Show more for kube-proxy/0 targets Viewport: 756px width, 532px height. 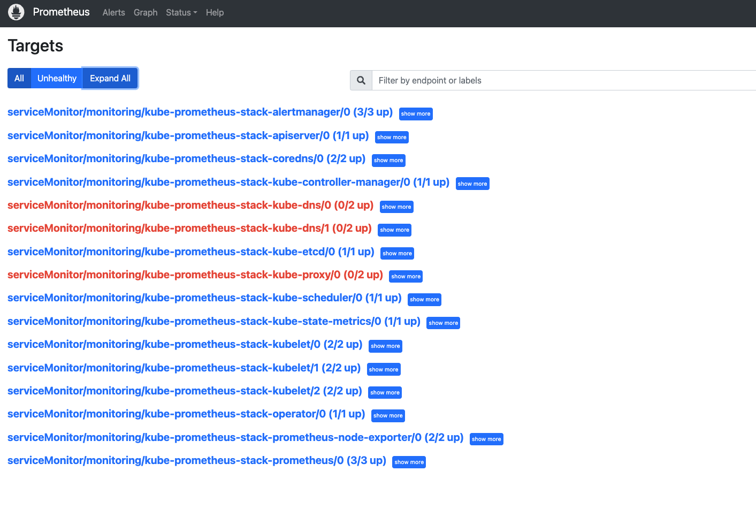click(x=406, y=277)
